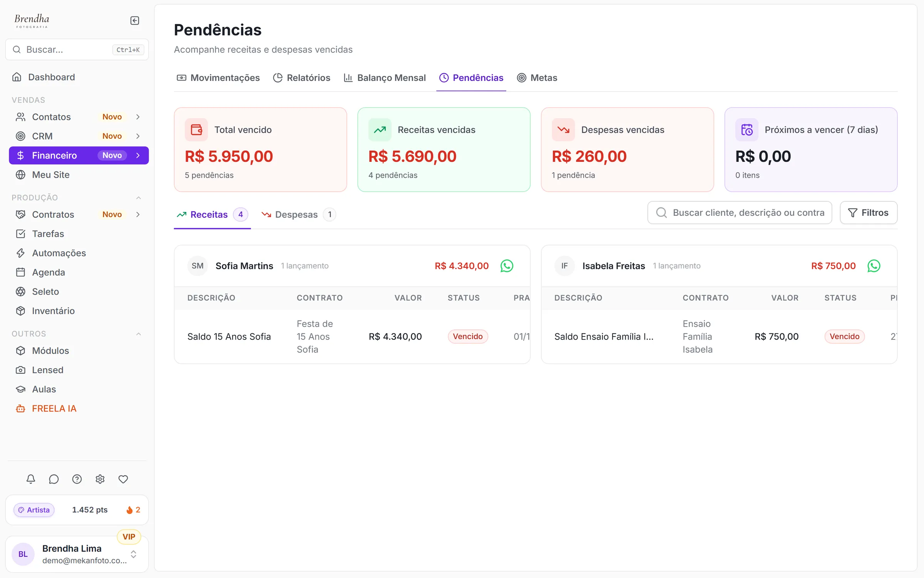The image size is (924, 578).
Task: Open Agenda in the sidebar
Action: click(79, 272)
